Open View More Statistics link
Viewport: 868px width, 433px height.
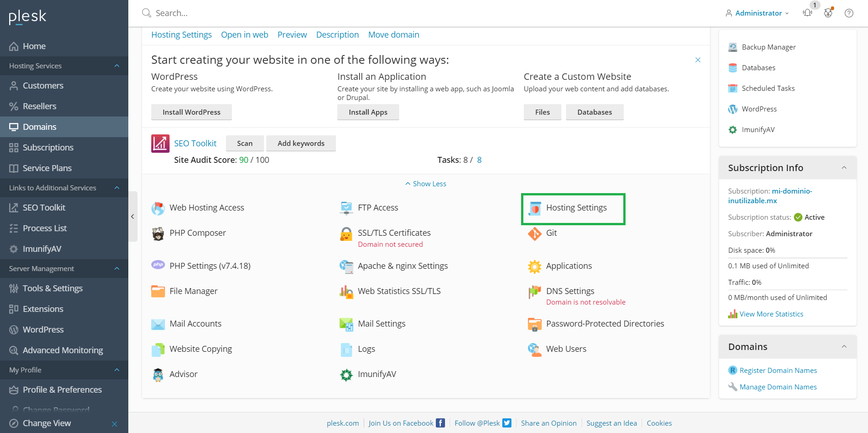(x=771, y=314)
